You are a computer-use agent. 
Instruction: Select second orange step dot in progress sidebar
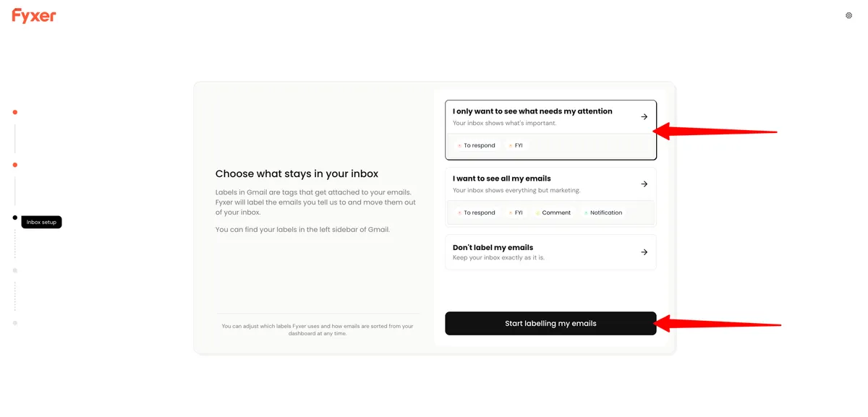click(x=14, y=165)
